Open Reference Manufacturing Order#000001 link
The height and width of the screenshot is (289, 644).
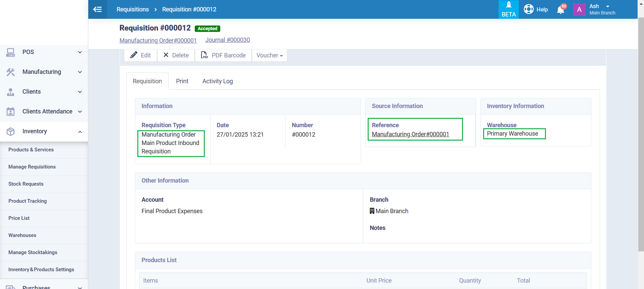410,134
